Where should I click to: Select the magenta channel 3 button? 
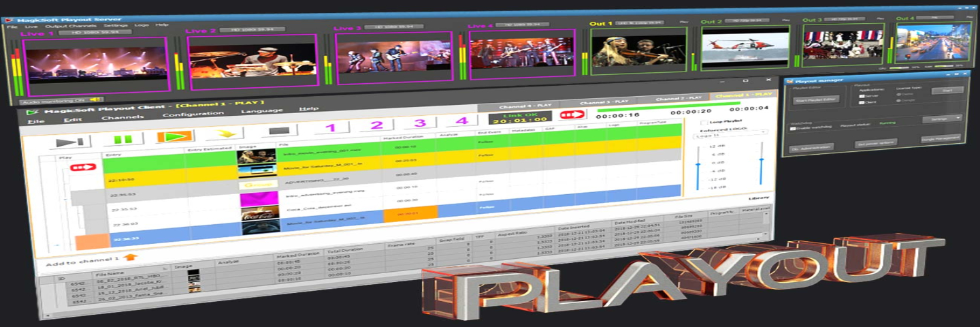pos(420,123)
